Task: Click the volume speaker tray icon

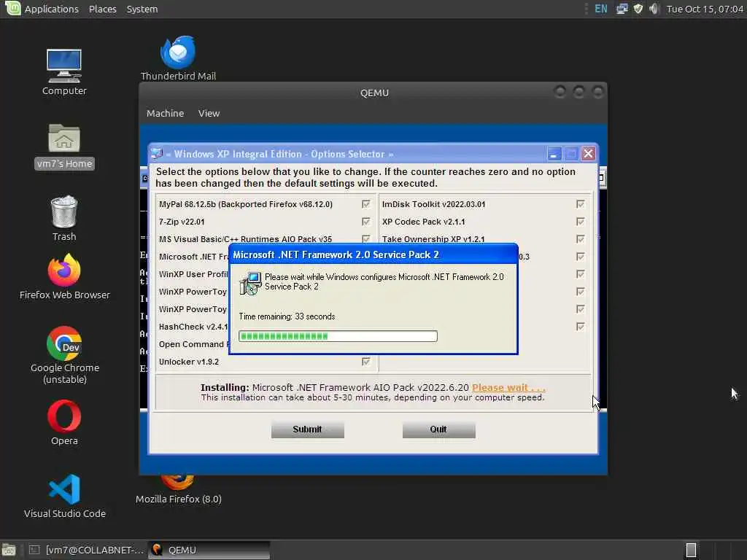Action: click(654, 9)
